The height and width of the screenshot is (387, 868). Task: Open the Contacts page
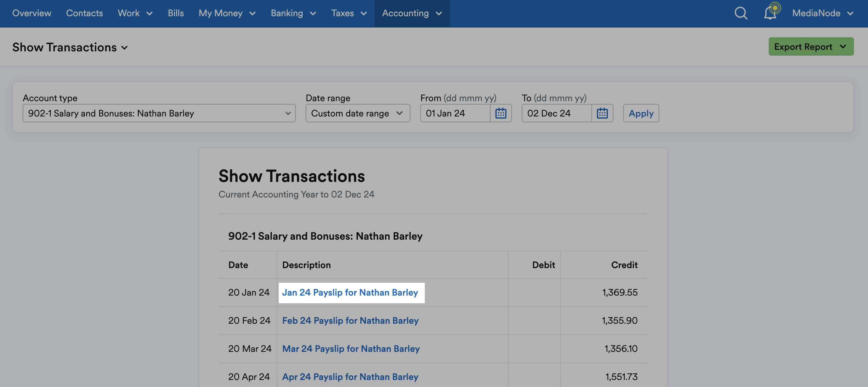(84, 13)
